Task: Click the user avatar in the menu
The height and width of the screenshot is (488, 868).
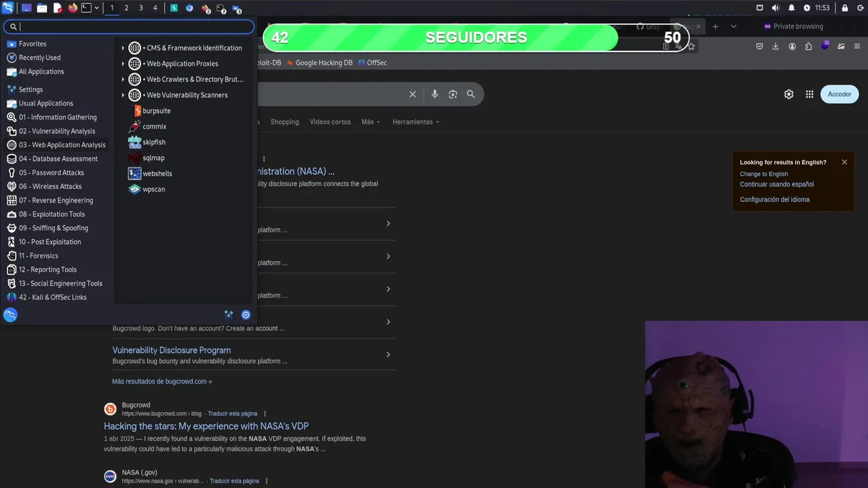Action: point(10,314)
